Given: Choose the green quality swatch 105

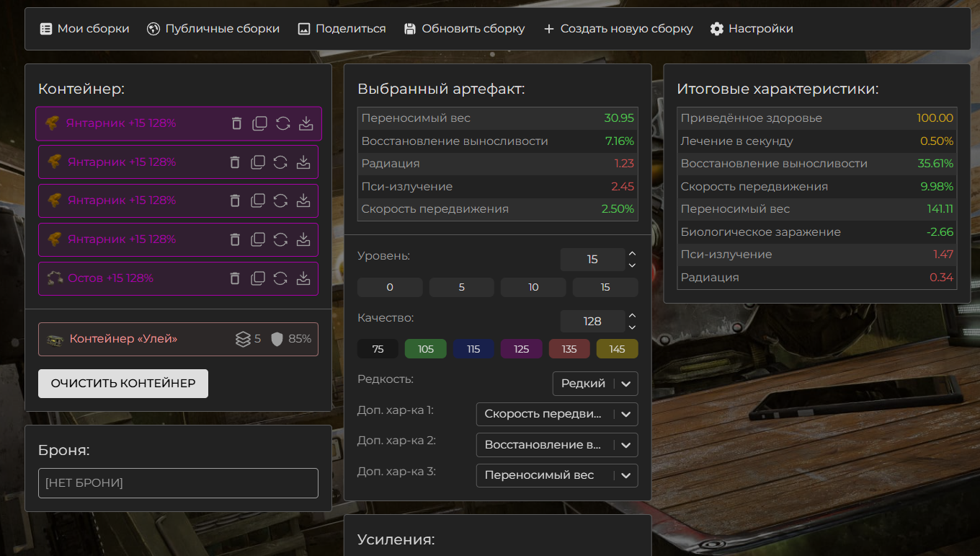Looking at the screenshot, I should [426, 349].
